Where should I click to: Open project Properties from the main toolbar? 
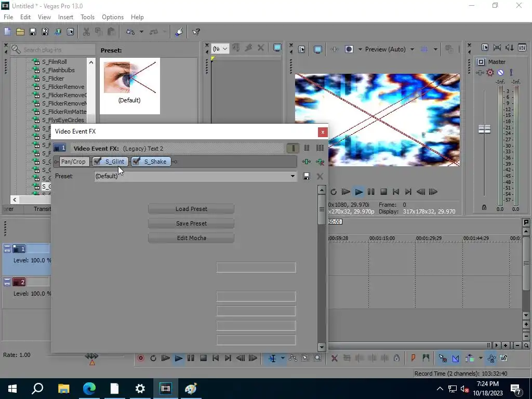[70, 32]
